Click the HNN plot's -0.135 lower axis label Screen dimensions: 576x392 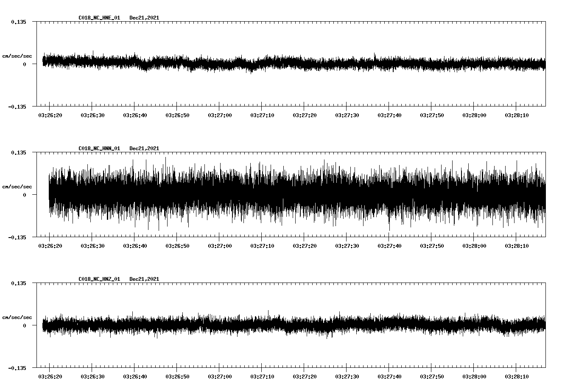point(17,237)
